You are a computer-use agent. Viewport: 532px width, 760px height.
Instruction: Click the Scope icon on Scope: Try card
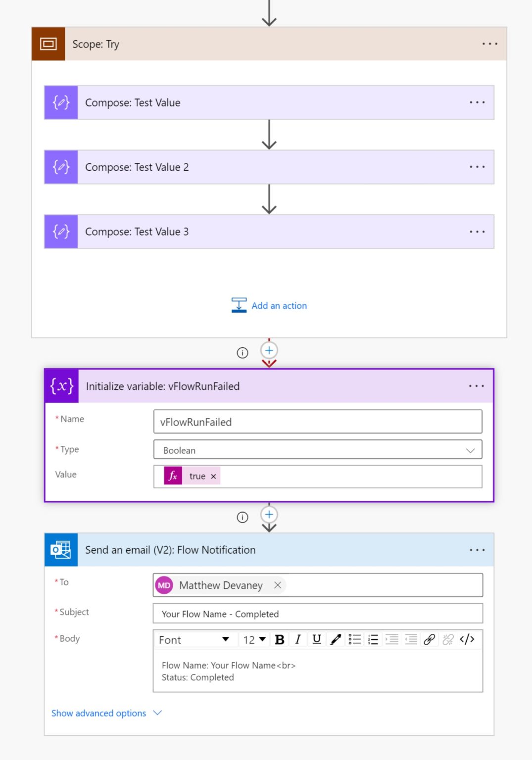click(48, 44)
